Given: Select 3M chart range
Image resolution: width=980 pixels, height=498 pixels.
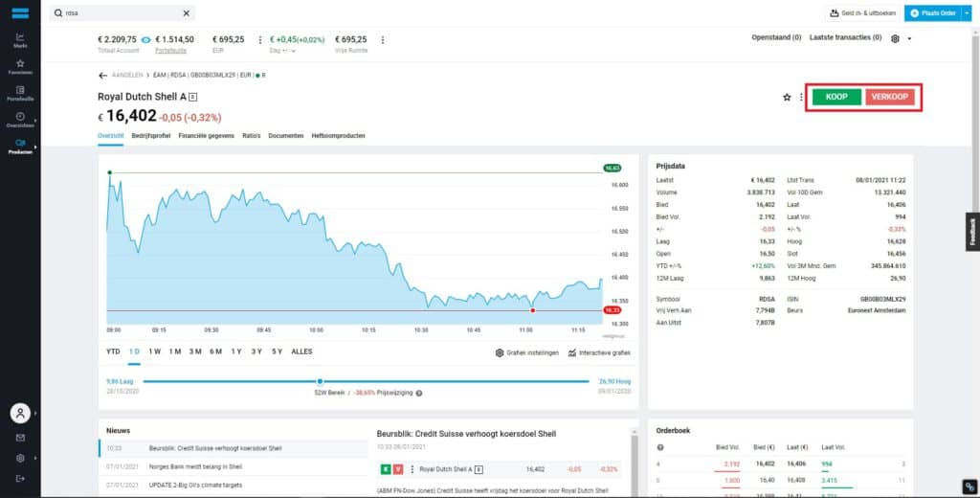Looking at the screenshot, I should pos(195,351).
